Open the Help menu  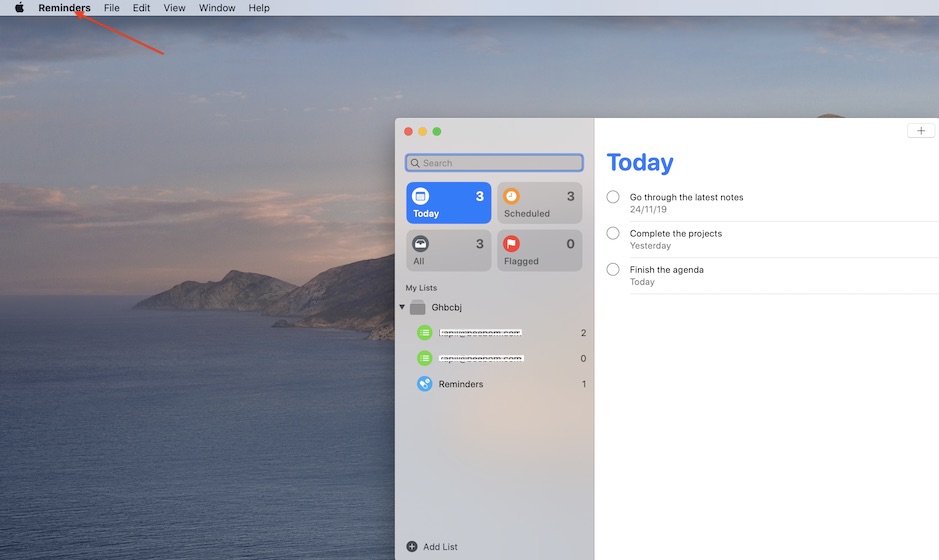pos(259,8)
